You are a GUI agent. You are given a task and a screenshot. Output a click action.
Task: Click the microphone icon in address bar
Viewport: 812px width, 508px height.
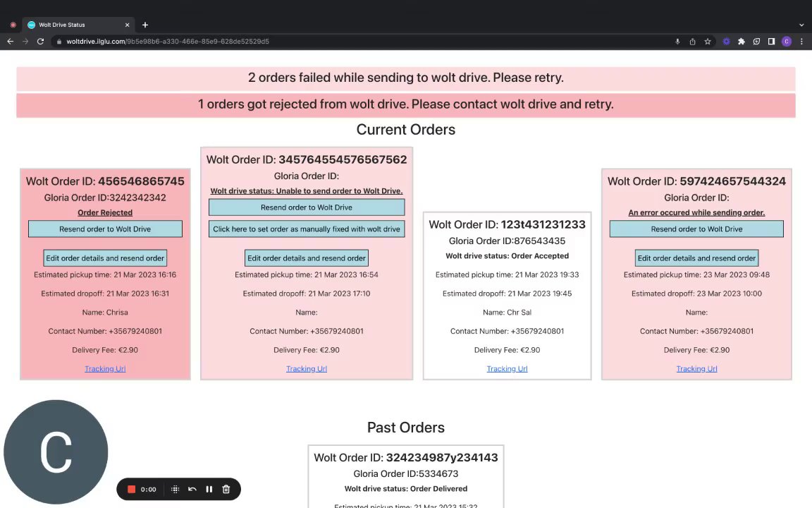tap(677, 42)
